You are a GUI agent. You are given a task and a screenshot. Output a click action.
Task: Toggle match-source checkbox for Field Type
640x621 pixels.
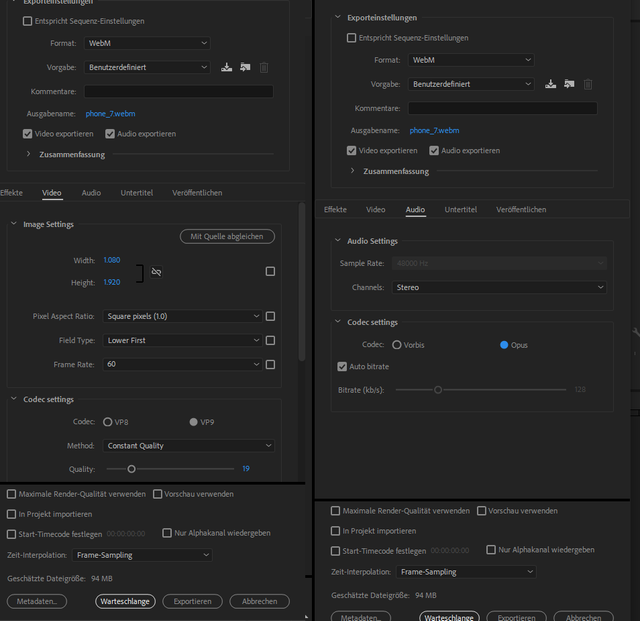tap(270, 340)
